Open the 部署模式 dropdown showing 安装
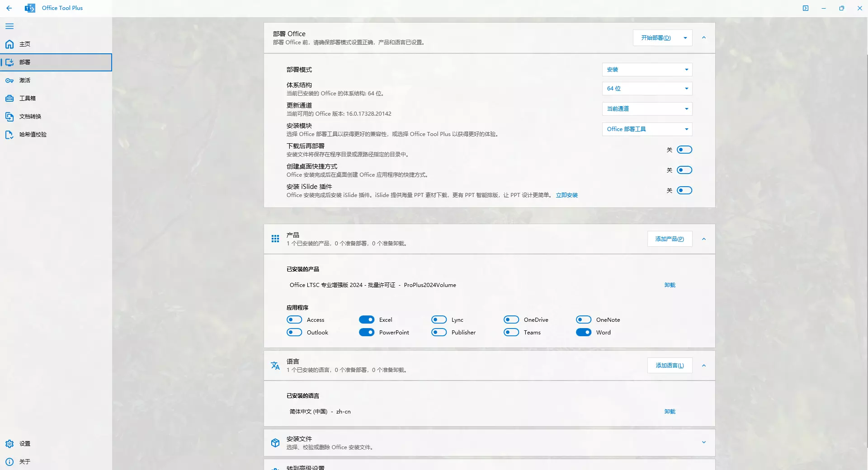The height and width of the screenshot is (470, 868). 647,70
